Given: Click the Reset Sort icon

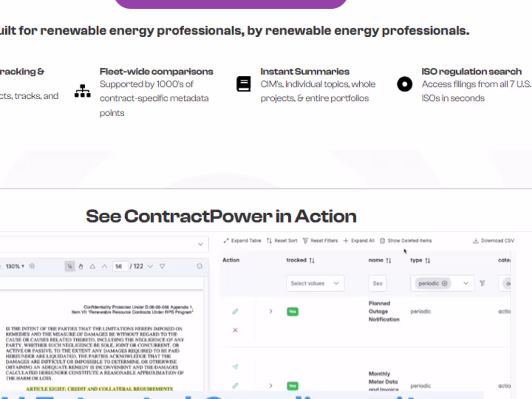Looking at the screenshot, I should coord(270,240).
